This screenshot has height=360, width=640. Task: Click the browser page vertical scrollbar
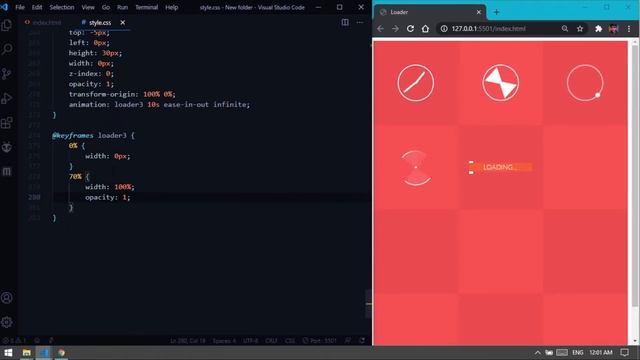click(635, 176)
